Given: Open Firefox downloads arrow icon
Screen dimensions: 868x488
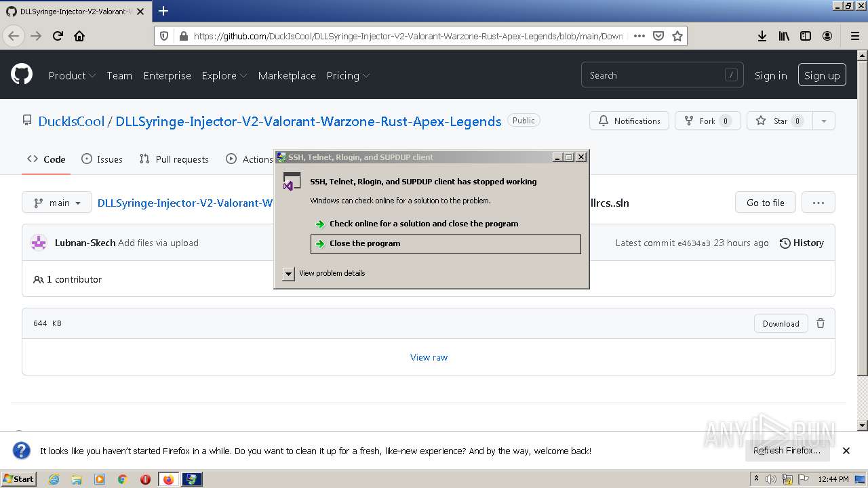Looking at the screenshot, I should pyautogui.click(x=762, y=36).
